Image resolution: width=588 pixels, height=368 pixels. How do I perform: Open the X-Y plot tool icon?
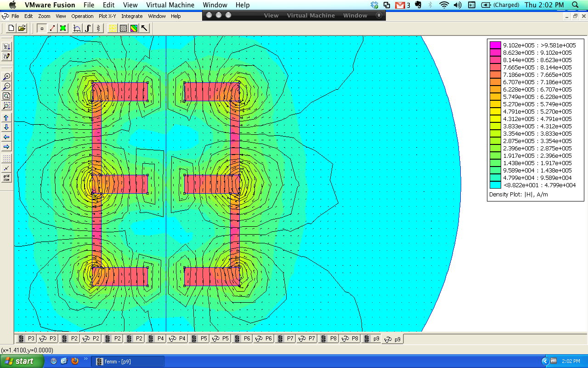click(77, 28)
